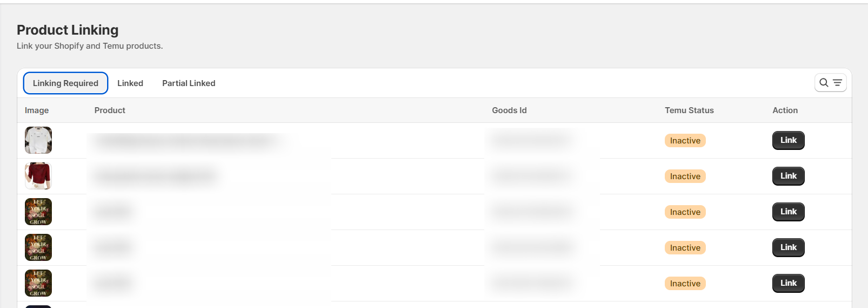Click the Product column header

[110, 110]
